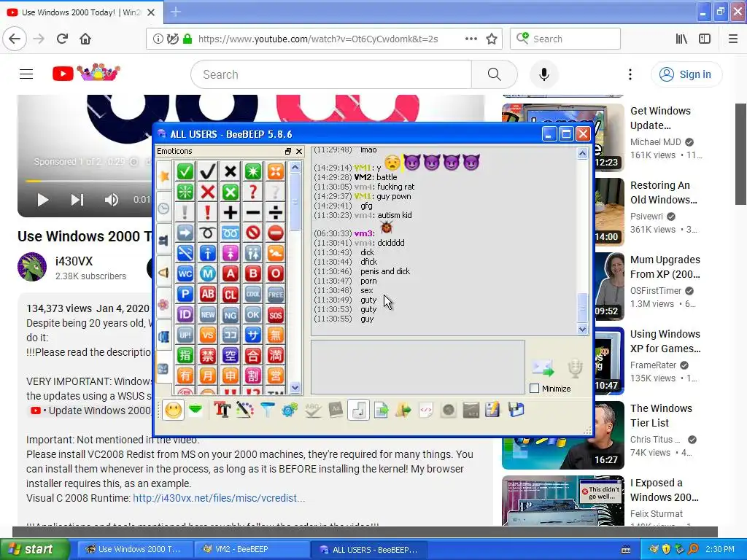The width and height of the screenshot is (747, 560).
Task: Select the star favorites emoticon tab
Action: point(164,176)
